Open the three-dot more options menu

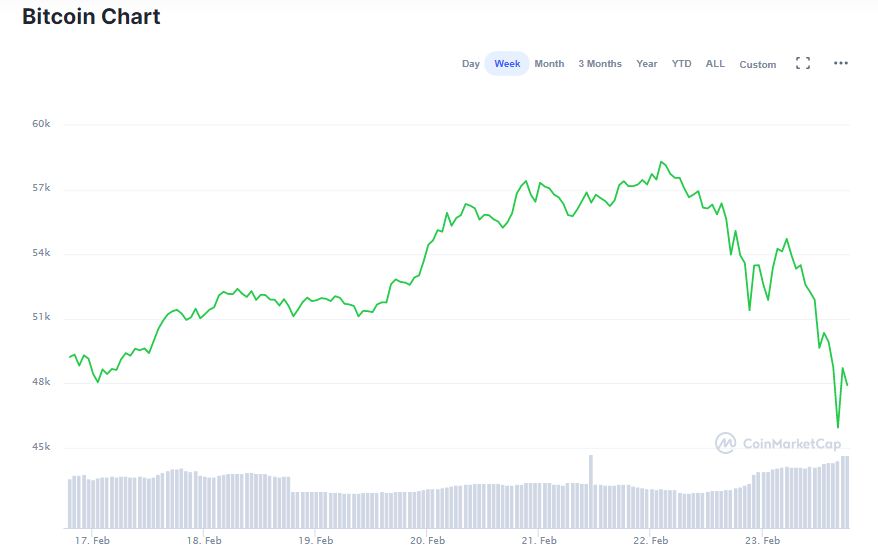click(840, 63)
